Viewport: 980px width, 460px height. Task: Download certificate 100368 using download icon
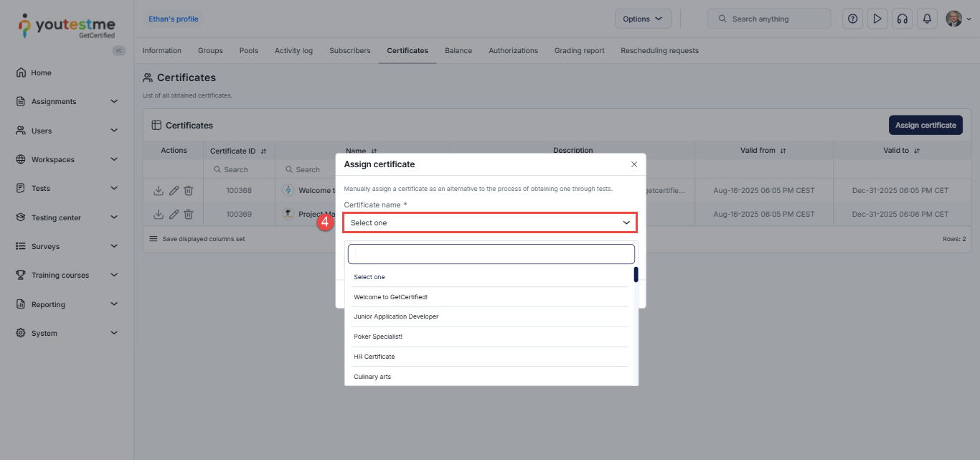coord(159,191)
